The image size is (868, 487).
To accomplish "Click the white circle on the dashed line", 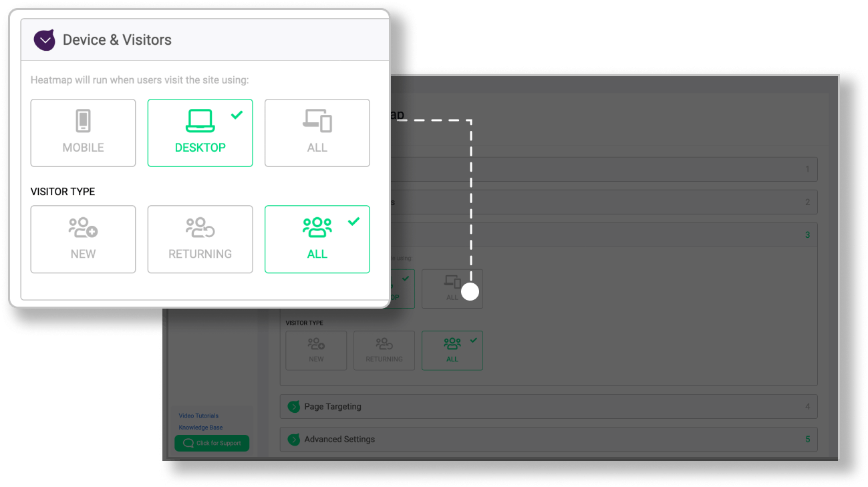I will tap(470, 290).
